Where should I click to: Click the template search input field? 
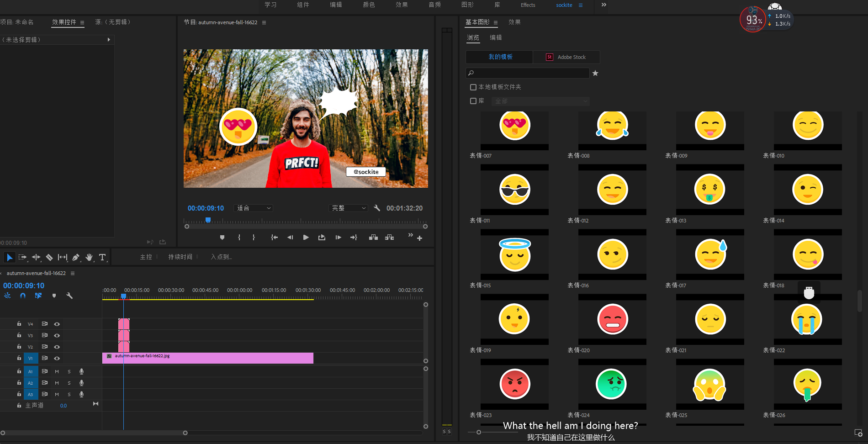(x=528, y=73)
